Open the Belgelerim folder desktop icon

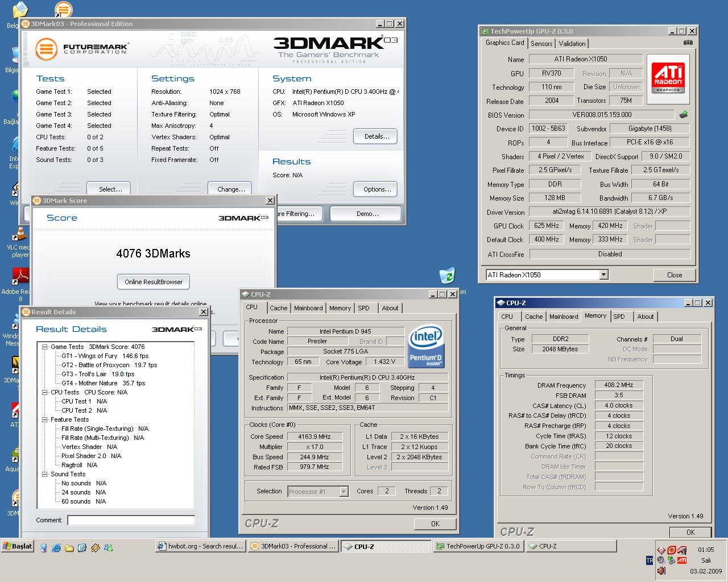coord(19,10)
